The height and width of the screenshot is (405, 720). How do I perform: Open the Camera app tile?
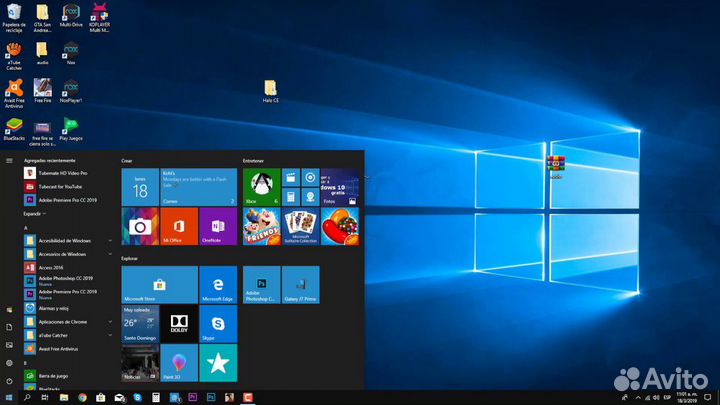click(x=140, y=226)
